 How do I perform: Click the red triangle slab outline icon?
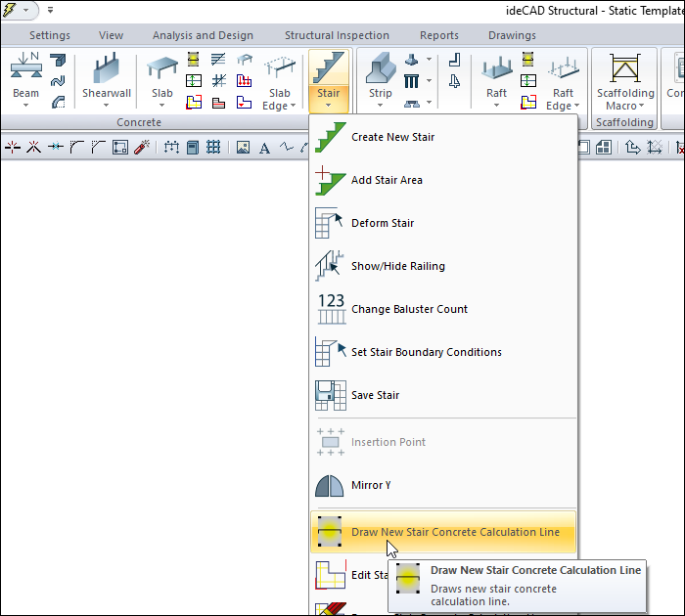pos(244,103)
